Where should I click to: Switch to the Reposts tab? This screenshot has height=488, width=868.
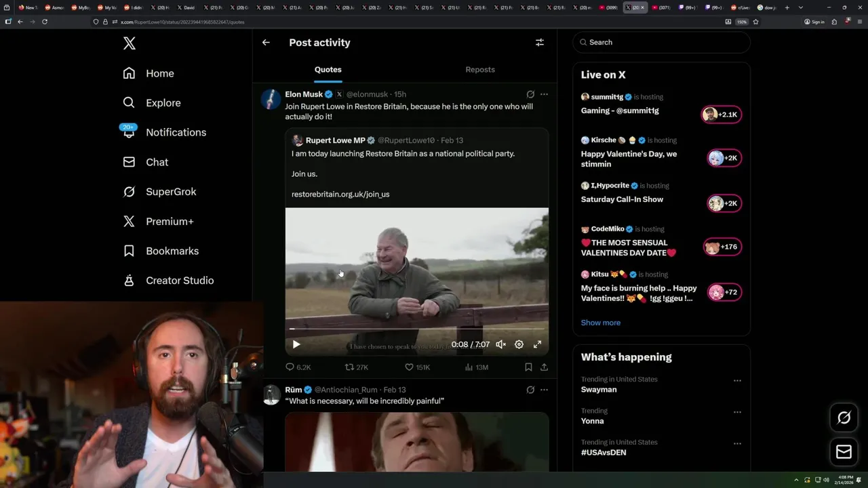(480, 70)
